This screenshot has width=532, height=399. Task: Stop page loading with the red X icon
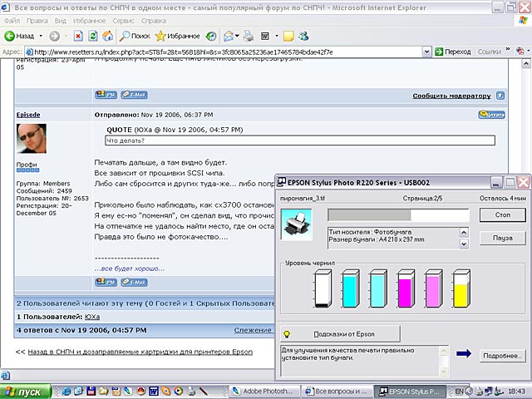(x=78, y=36)
